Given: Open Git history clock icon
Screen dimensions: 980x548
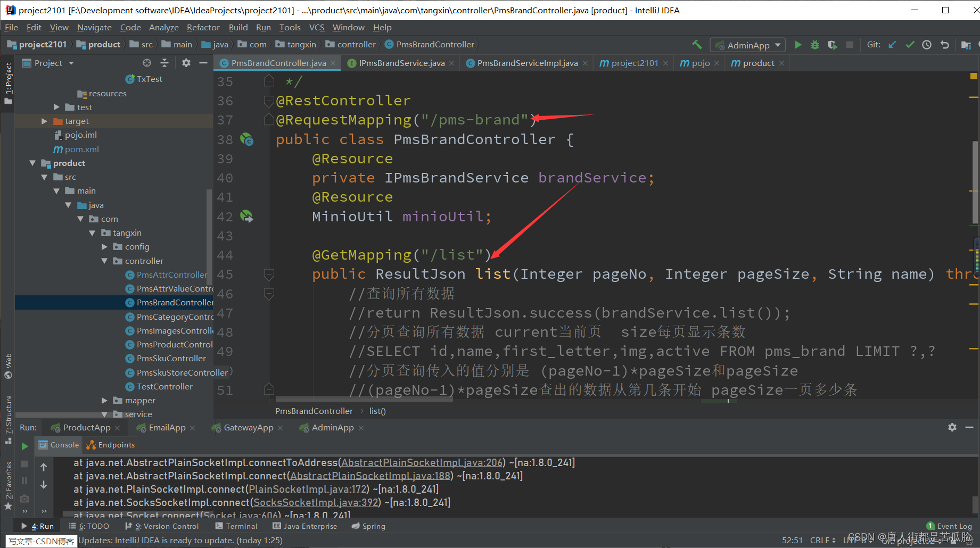Looking at the screenshot, I should click(x=927, y=45).
